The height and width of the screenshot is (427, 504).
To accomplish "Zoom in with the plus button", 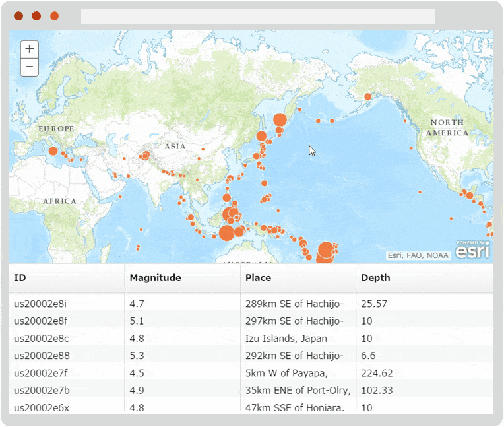I will pyautogui.click(x=30, y=49).
